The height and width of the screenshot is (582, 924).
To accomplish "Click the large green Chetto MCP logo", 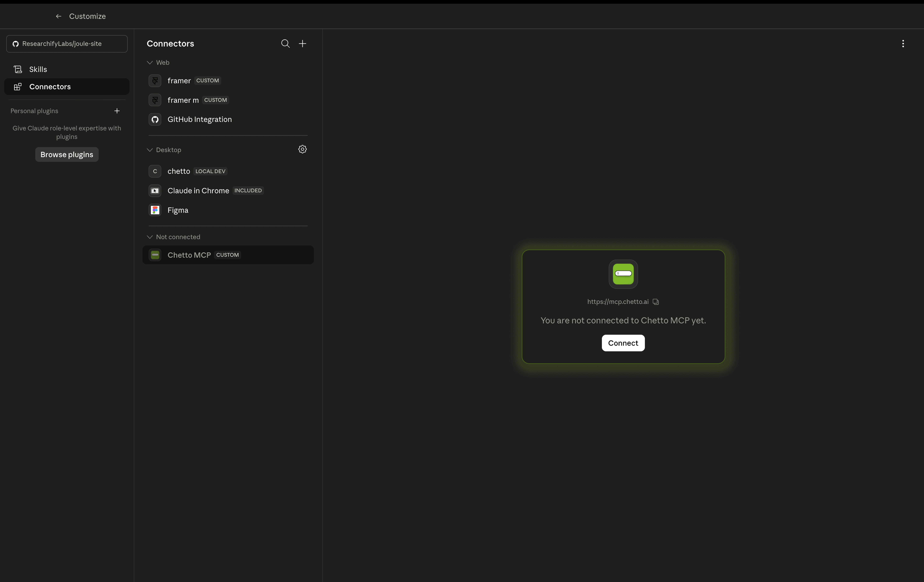I will click(x=623, y=274).
